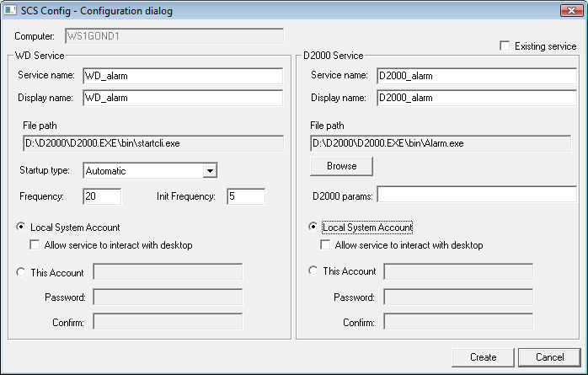This screenshot has height=375, width=588.
Task: Enable the Existing service checkbox
Action: tap(505, 46)
